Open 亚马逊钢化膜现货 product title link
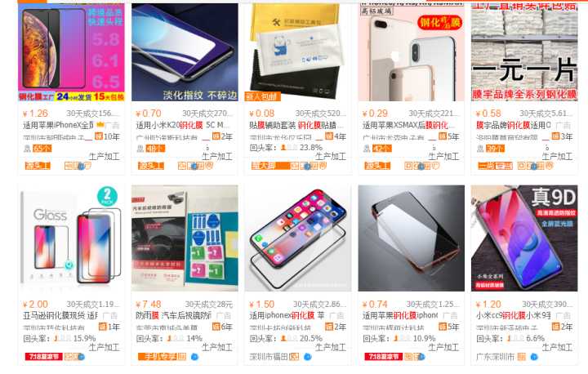The width and height of the screenshot is (588, 374). pos(60,315)
